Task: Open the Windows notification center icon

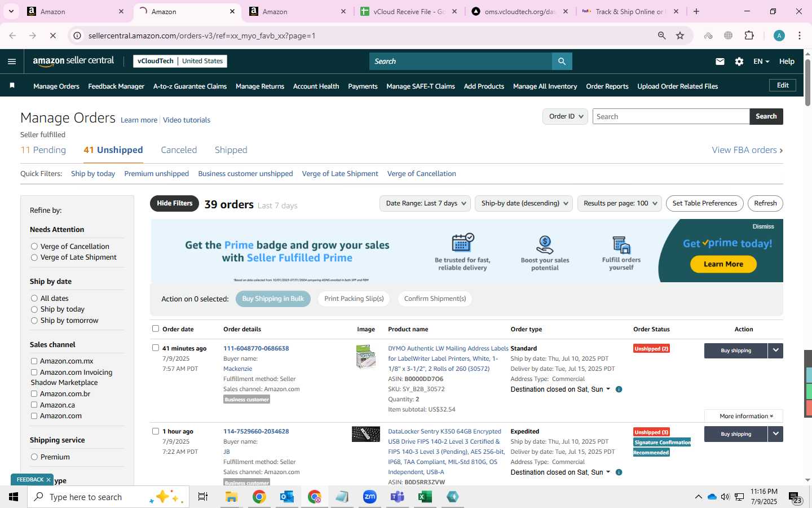Action: (x=795, y=497)
